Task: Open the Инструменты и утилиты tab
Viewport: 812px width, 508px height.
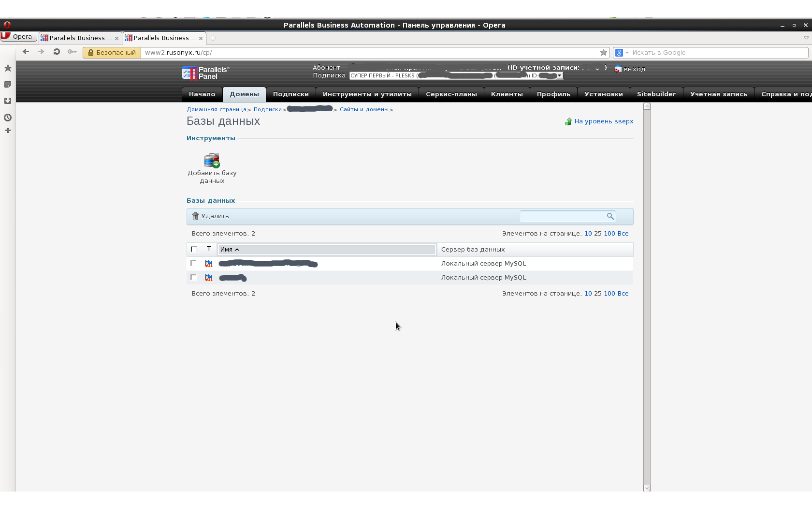Action: coord(367,94)
